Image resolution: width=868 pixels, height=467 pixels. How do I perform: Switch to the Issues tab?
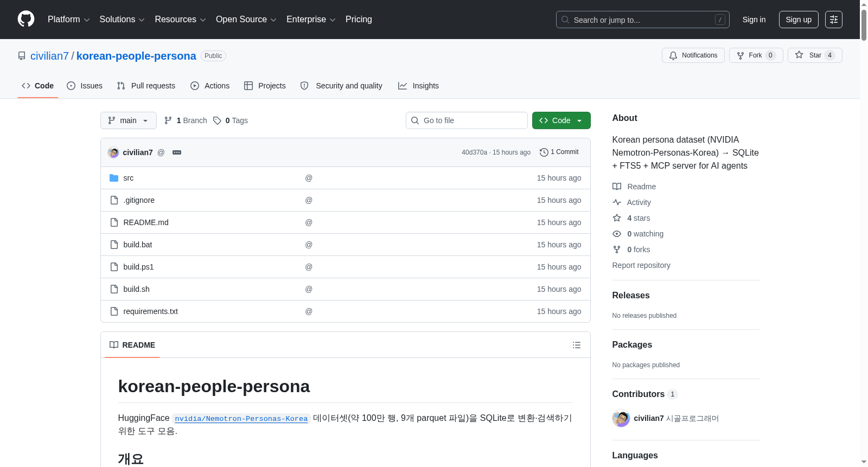[x=85, y=86]
